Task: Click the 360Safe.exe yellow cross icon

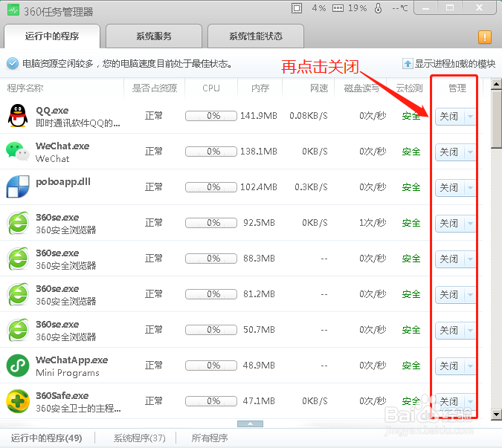Action: coord(18,401)
